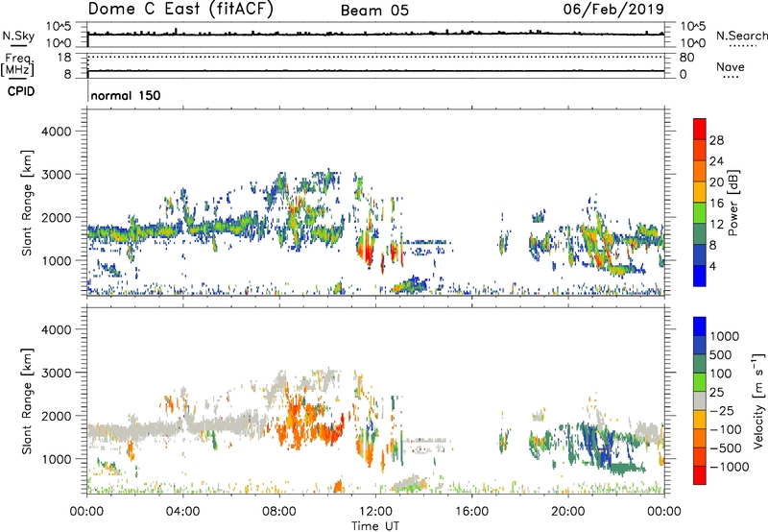Click the 'Nave' legend label
The height and width of the screenshot is (532, 768).
pyautogui.click(x=731, y=66)
